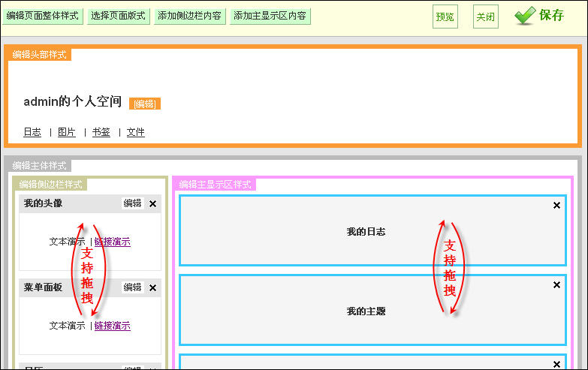Click the 关闭 button
This screenshot has width=588, height=370.
[486, 17]
